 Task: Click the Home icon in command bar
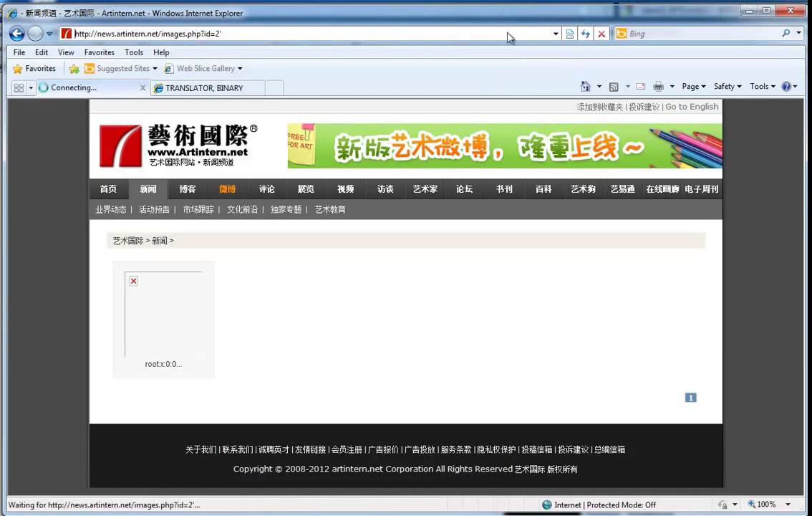585,87
